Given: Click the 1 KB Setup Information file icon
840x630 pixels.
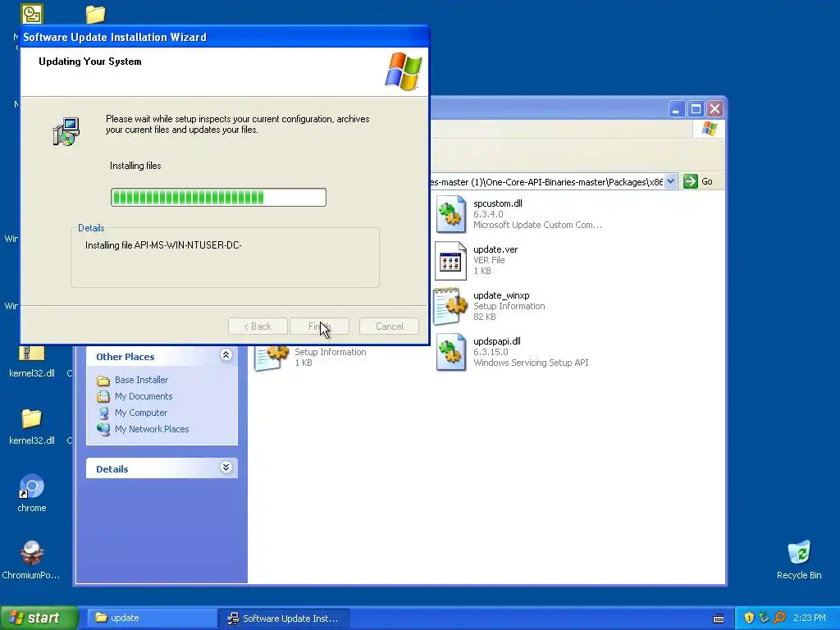Looking at the screenshot, I should coord(272,358).
